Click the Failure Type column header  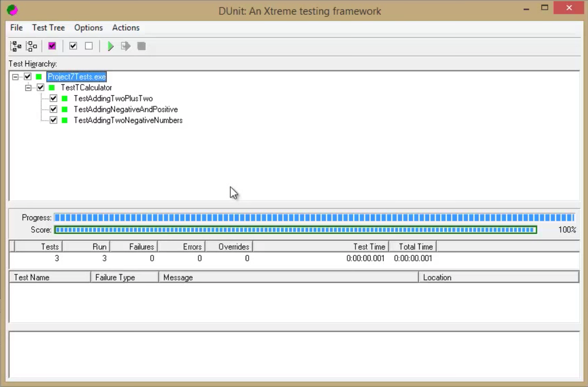coord(125,277)
